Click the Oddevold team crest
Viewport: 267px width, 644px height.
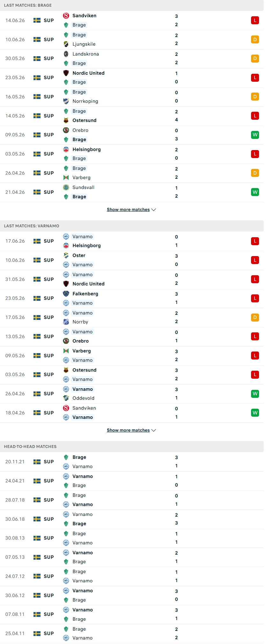click(66, 398)
